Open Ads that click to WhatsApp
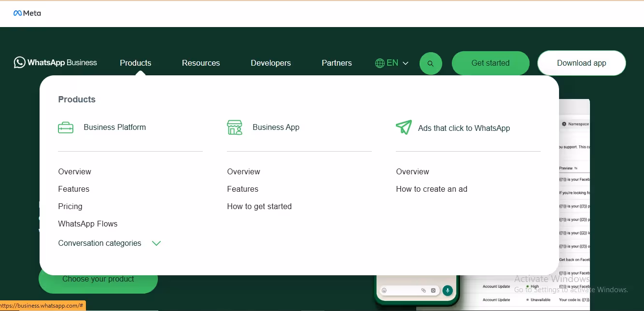This screenshot has width=644, height=311. coord(464,128)
